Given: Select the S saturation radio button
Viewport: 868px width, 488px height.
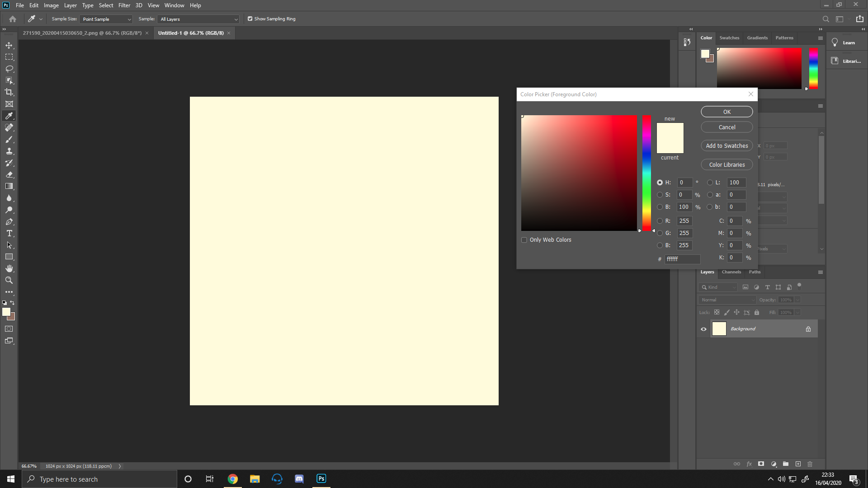Looking at the screenshot, I should click(x=660, y=195).
